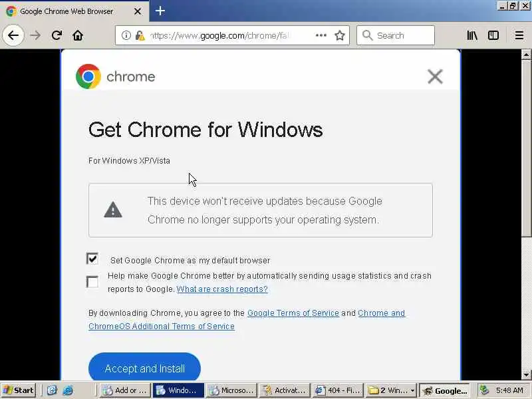
Task: Open page actions three-dot menu in address bar
Action: pos(321,35)
